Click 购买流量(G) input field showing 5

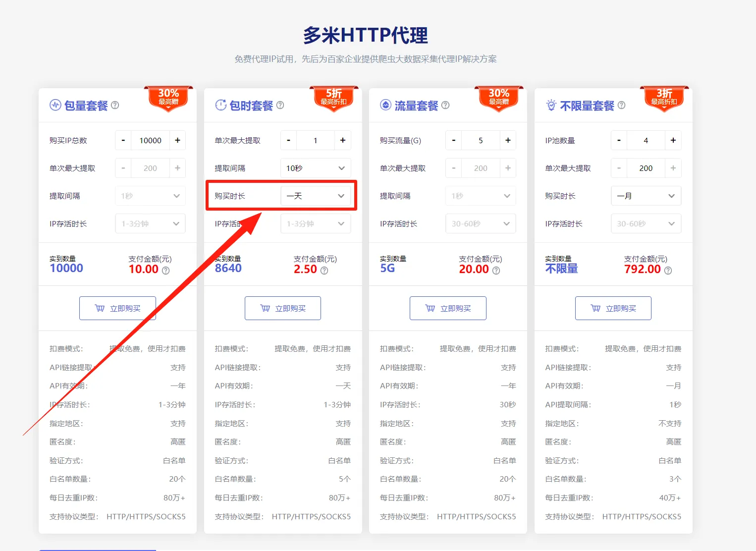[481, 140]
